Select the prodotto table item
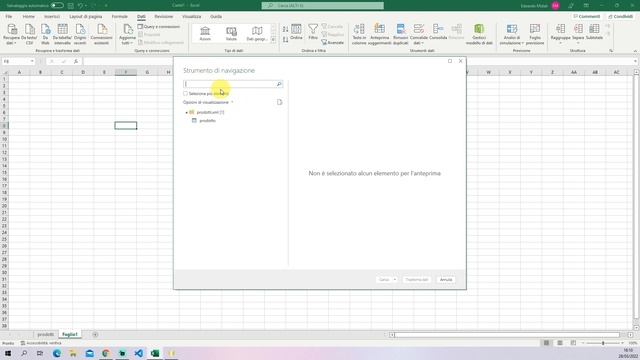The height and width of the screenshot is (360, 640). [x=207, y=121]
